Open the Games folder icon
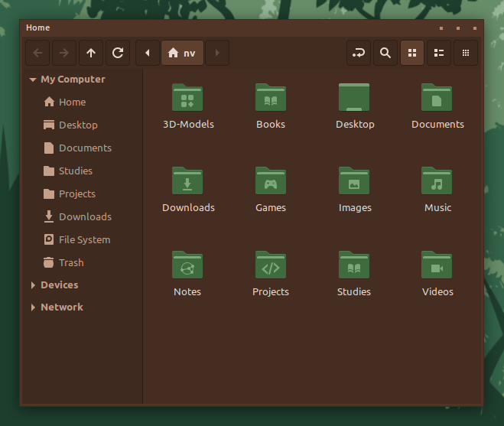This screenshot has height=426, width=504. pyautogui.click(x=271, y=181)
